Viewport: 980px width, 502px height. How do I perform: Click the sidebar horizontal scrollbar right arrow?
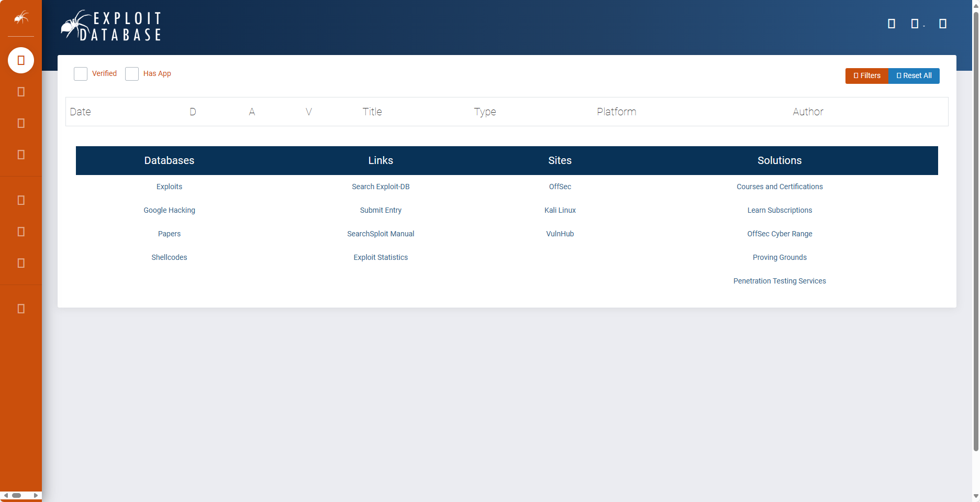36,495
